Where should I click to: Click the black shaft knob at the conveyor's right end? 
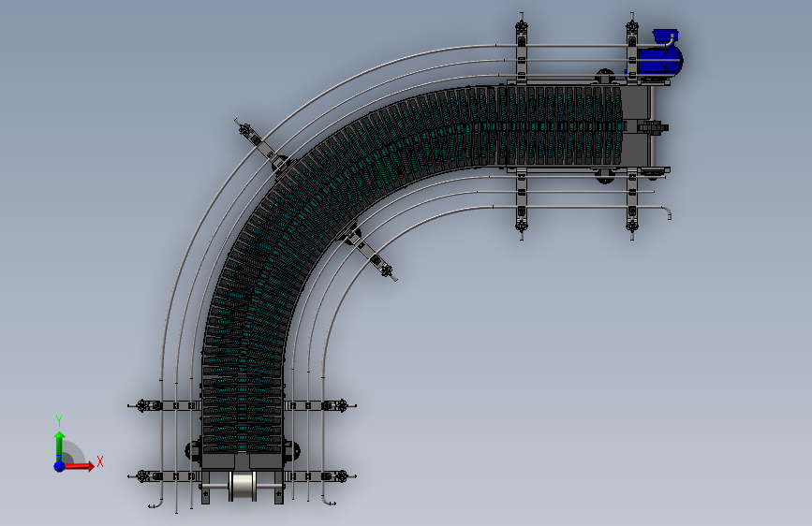tap(653, 127)
